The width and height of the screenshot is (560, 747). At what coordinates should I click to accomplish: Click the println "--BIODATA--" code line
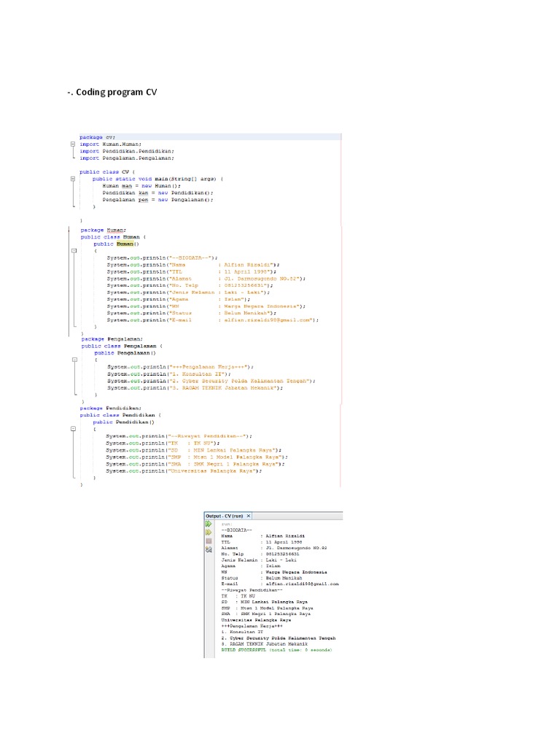click(162, 258)
